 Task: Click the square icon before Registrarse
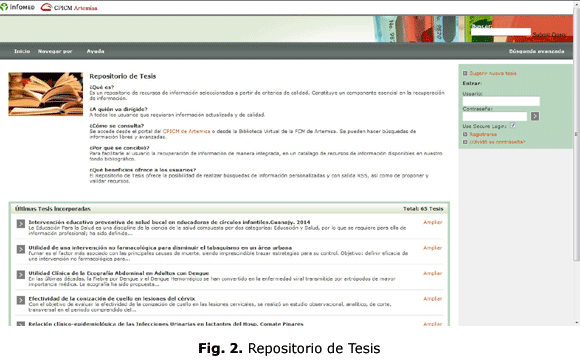tap(465, 134)
